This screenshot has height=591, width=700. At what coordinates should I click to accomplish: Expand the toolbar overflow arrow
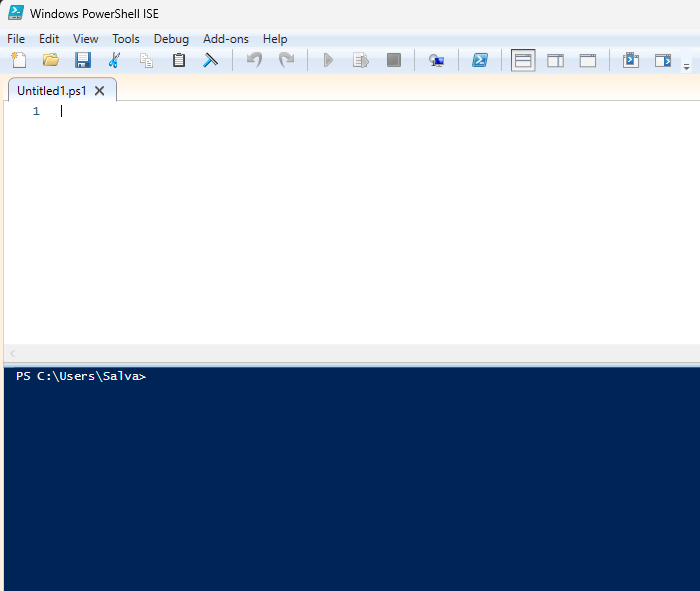click(x=686, y=66)
